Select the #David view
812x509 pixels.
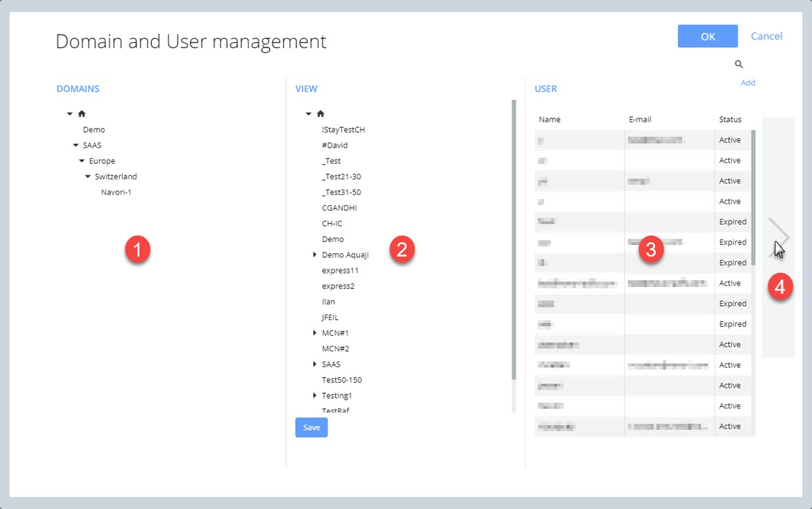[x=335, y=146]
